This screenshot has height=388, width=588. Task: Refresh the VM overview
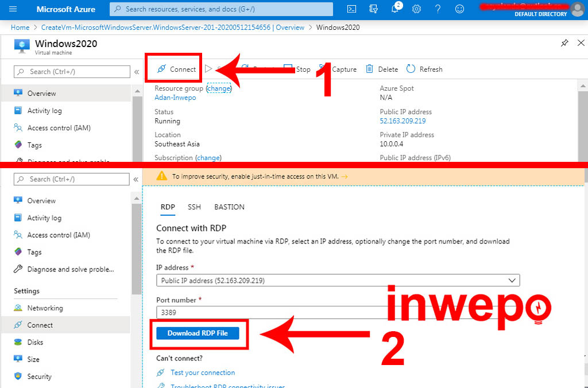[424, 69]
